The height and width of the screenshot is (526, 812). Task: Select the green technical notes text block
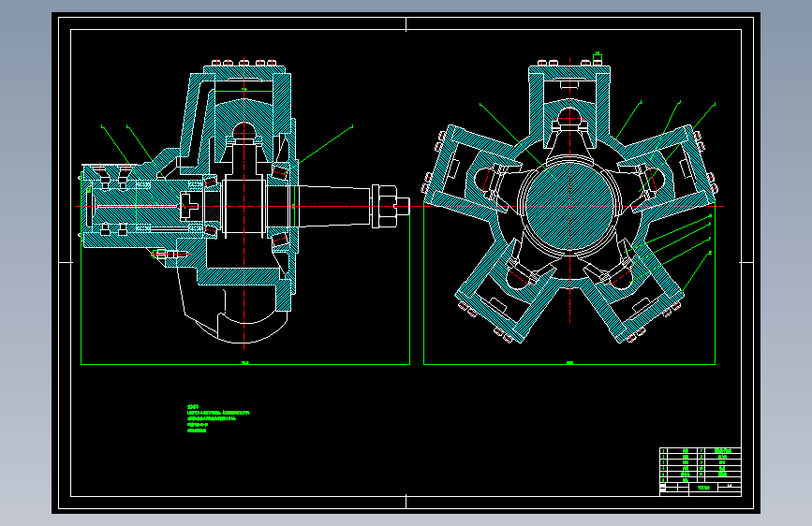[x=218, y=418]
